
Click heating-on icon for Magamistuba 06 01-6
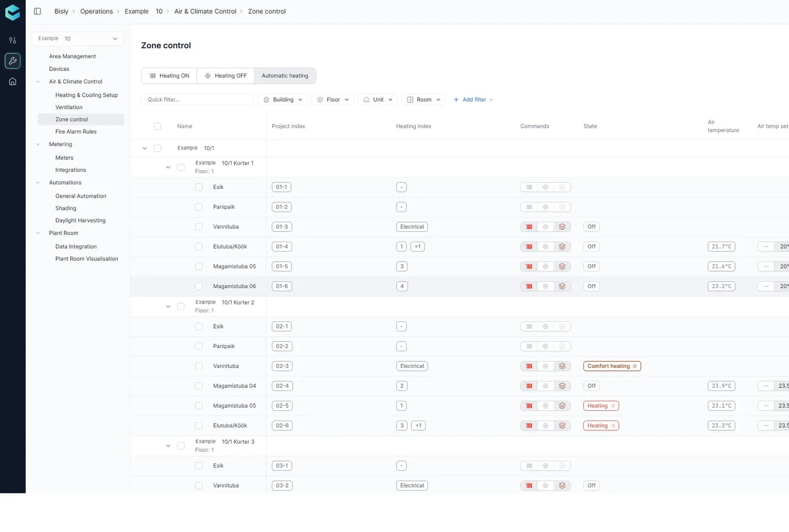click(529, 286)
